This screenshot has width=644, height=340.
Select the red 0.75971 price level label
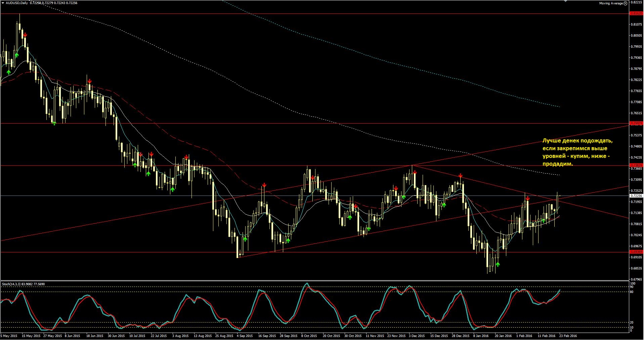[x=636, y=124]
